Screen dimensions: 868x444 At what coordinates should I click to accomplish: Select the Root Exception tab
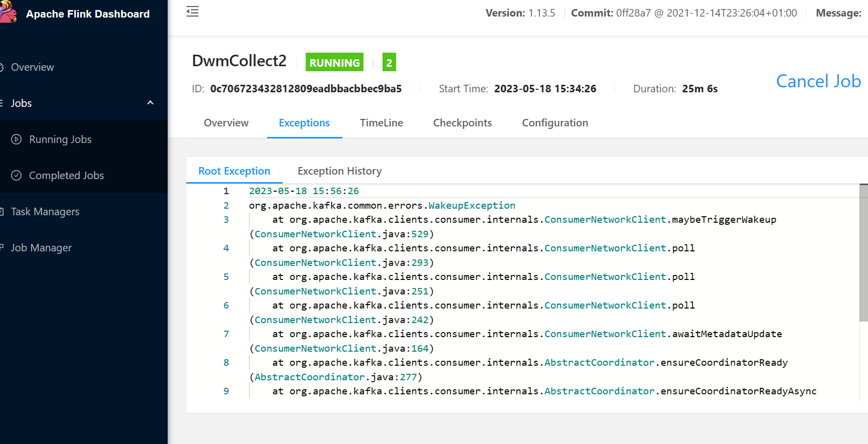[234, 171]
